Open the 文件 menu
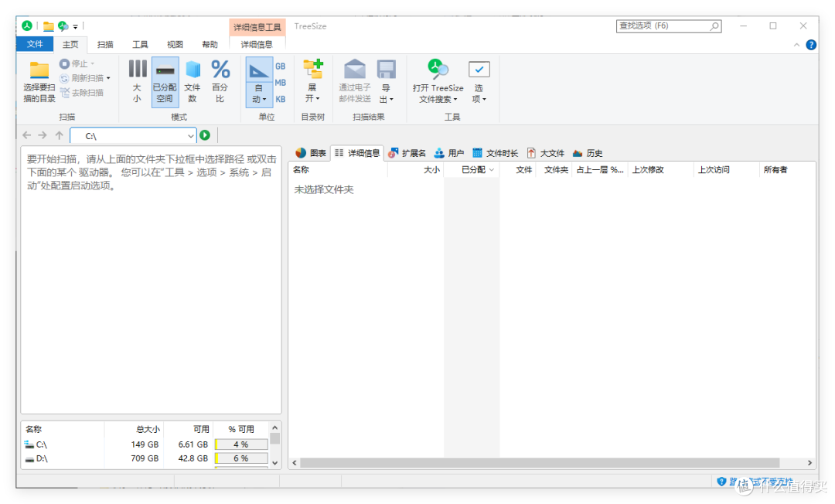 [35, 44]
